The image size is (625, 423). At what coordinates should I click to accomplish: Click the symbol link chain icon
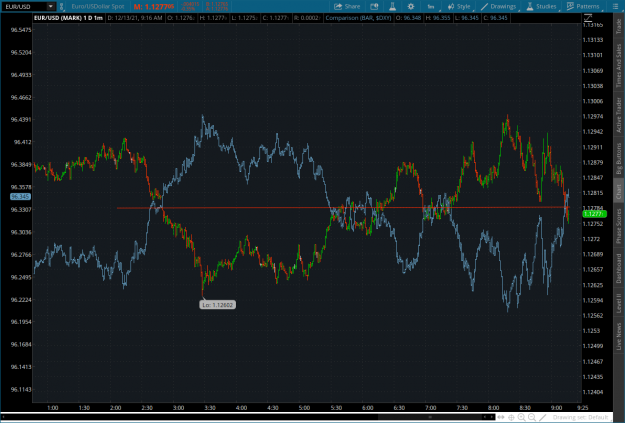pos(62,6)
